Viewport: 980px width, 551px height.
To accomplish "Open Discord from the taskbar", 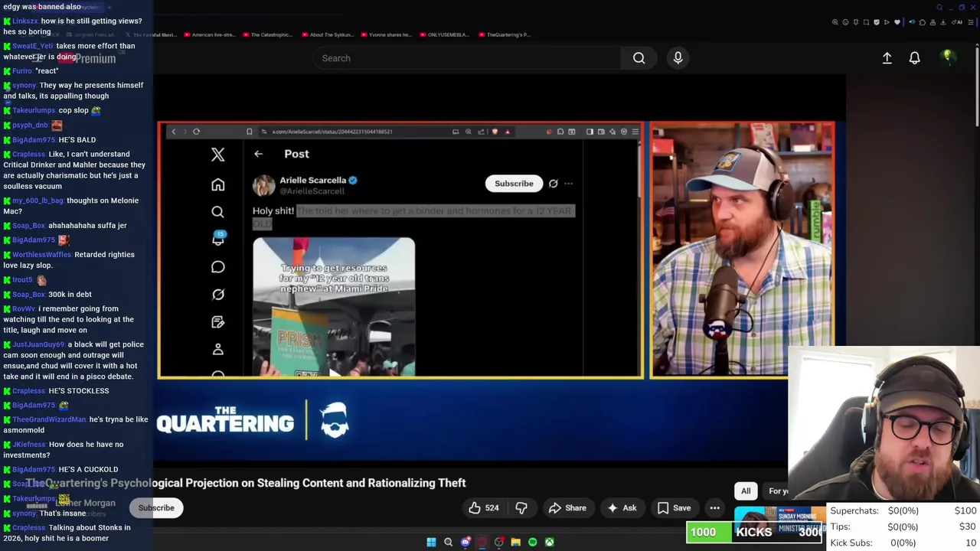I will click(x=465, y=542).
